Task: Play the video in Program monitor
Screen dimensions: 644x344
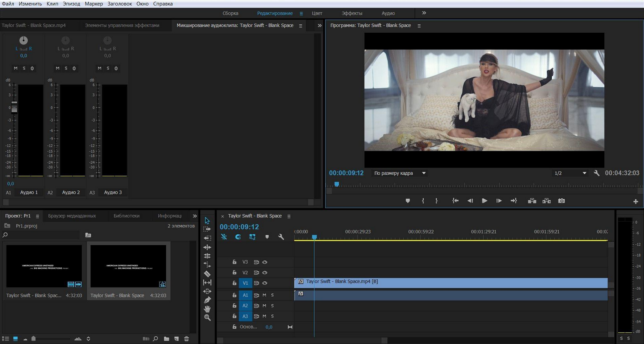Action: point(484,201)
